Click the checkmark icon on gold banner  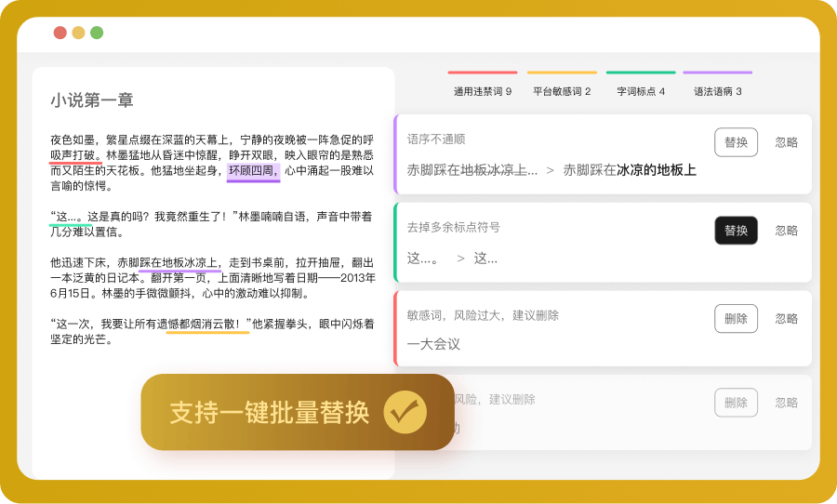coord(405,412)
